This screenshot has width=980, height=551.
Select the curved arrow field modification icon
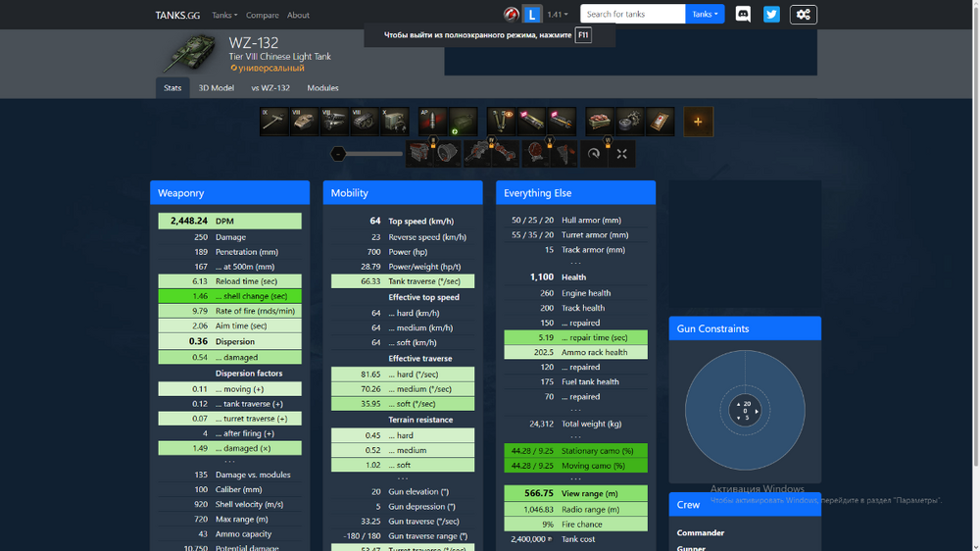[594, 154]
